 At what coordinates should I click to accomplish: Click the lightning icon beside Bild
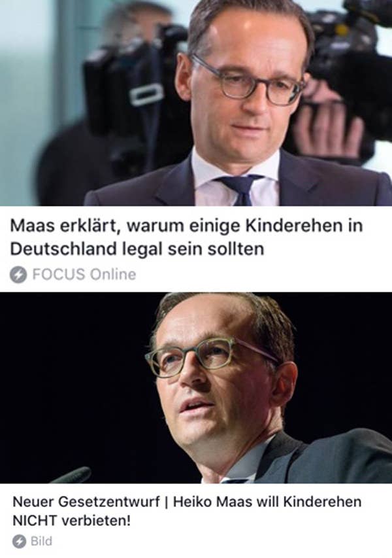(x=20, y=541)
